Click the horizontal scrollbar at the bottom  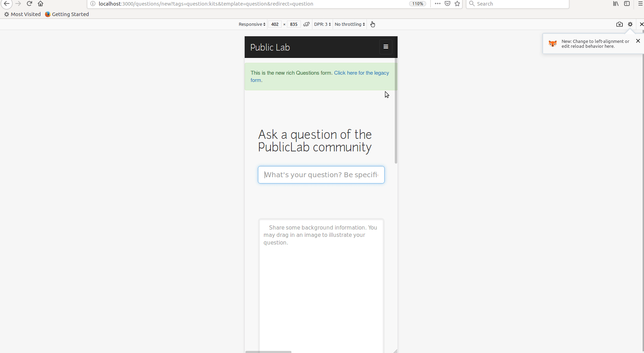coord(268,352)
